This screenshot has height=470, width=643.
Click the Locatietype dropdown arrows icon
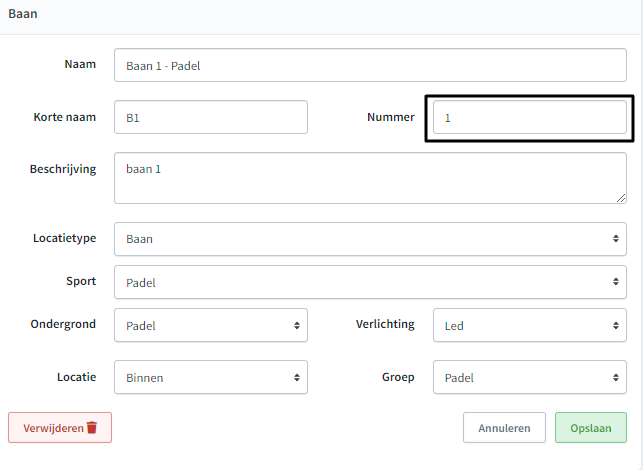[616, 239]
